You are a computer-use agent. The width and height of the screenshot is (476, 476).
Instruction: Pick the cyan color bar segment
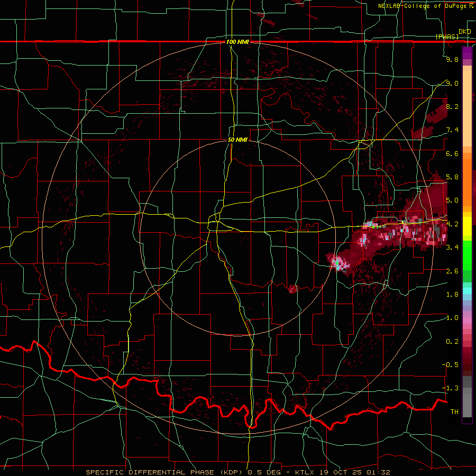click(x=467, y=291)
